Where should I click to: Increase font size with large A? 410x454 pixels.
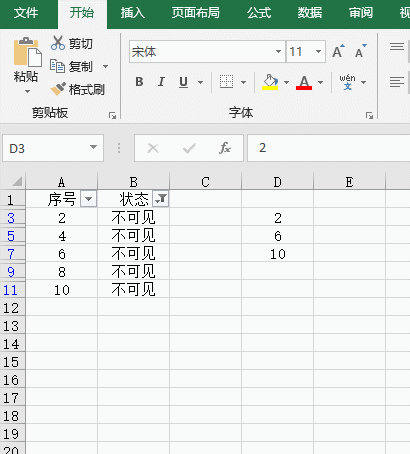338,51
